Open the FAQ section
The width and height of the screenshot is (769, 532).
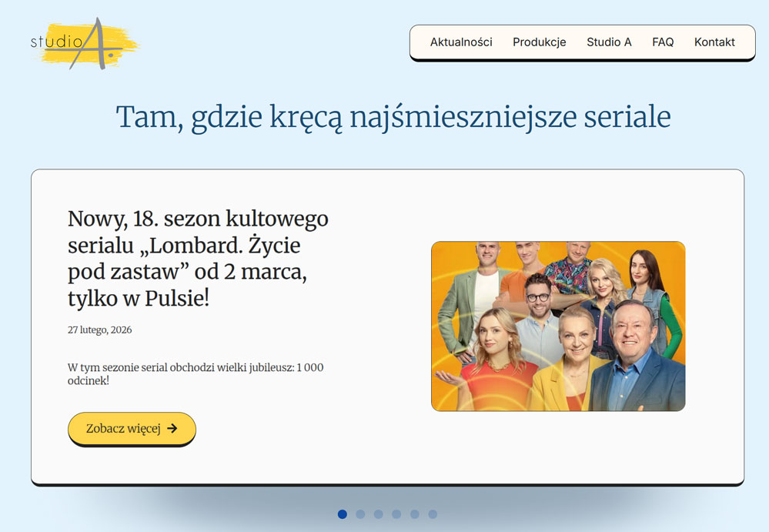[663, 42]
